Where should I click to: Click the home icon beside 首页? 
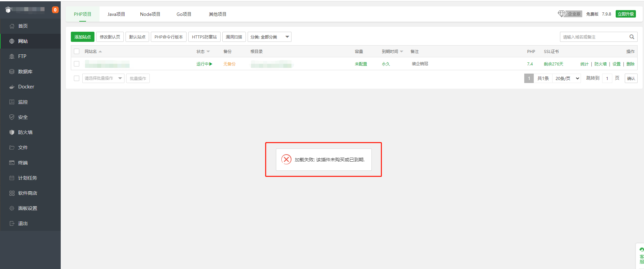12,26
